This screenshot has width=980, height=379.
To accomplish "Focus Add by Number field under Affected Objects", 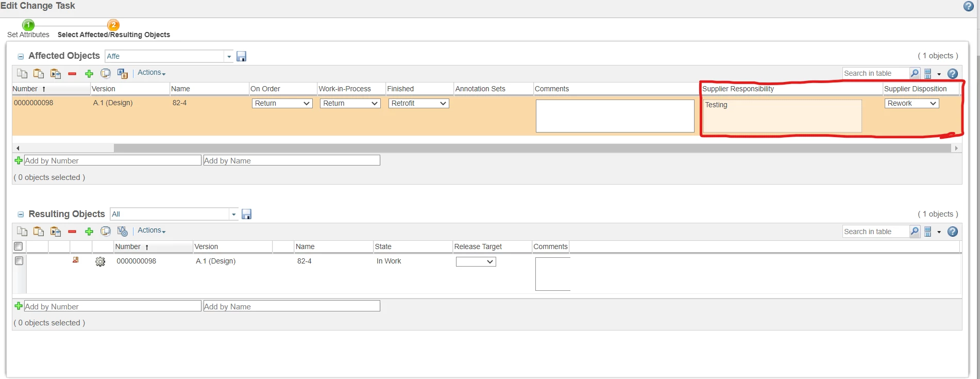I will click(x=112, y=160).
